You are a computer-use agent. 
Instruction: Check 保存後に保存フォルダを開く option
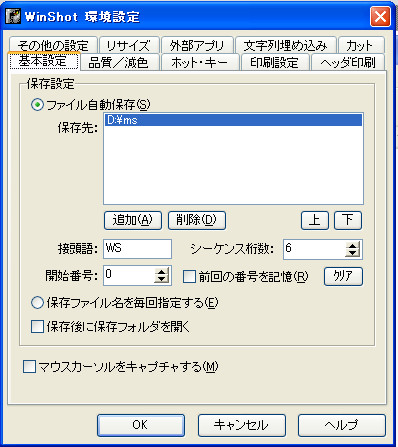point(37,327)
